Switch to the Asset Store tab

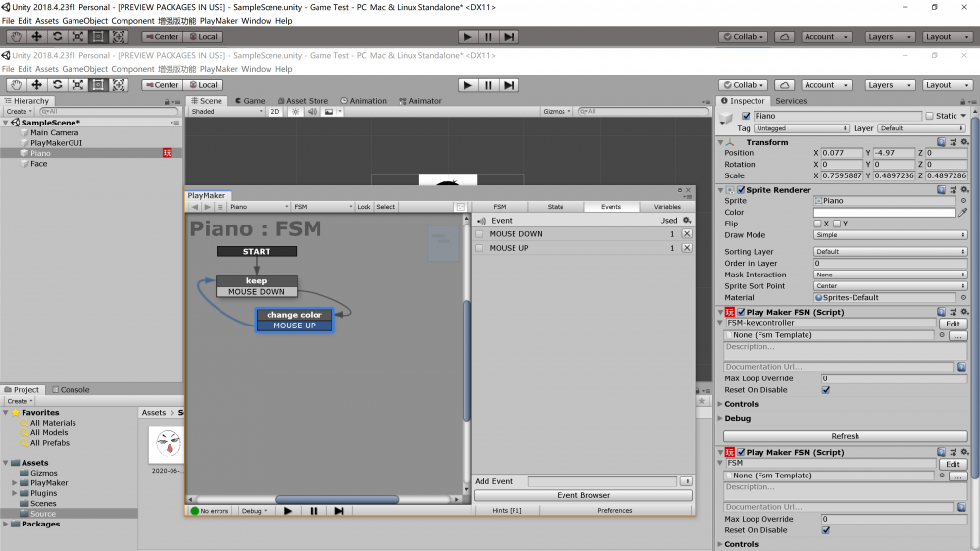[303, 101]
